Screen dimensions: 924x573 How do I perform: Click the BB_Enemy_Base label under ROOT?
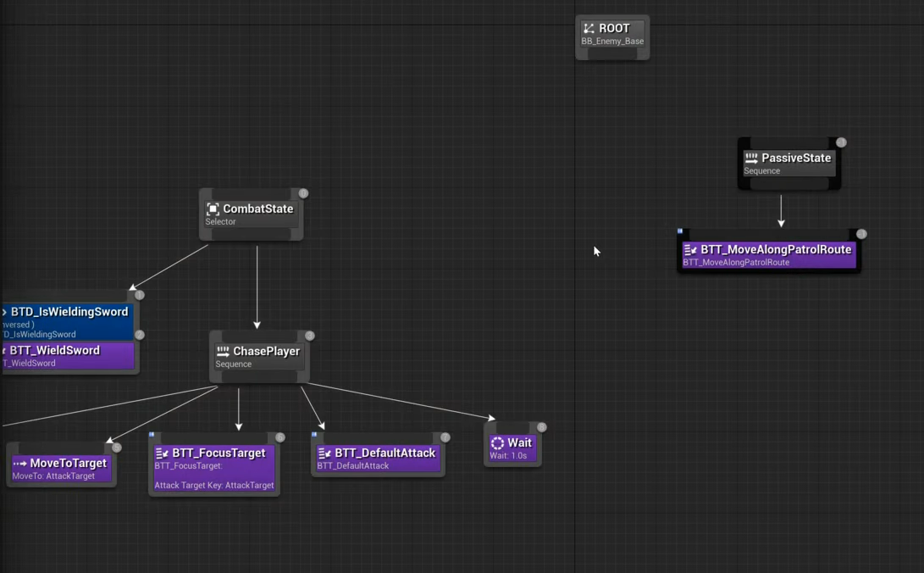tap(612, 42)
